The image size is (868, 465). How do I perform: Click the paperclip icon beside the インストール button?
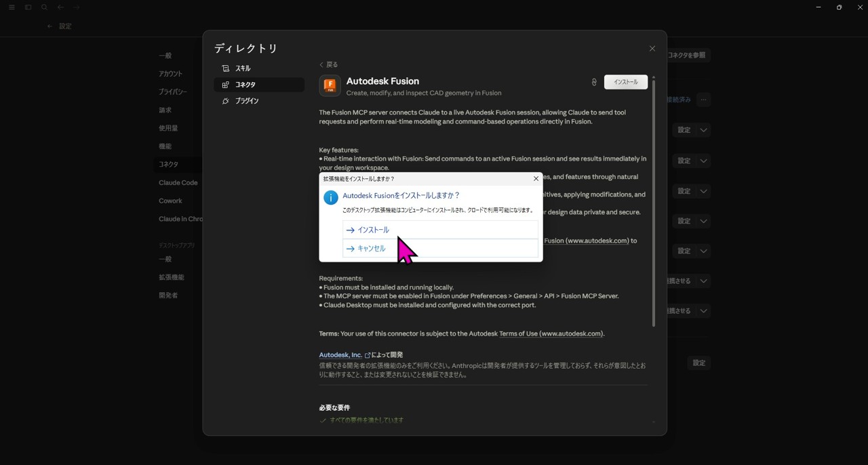pos(594,82)
